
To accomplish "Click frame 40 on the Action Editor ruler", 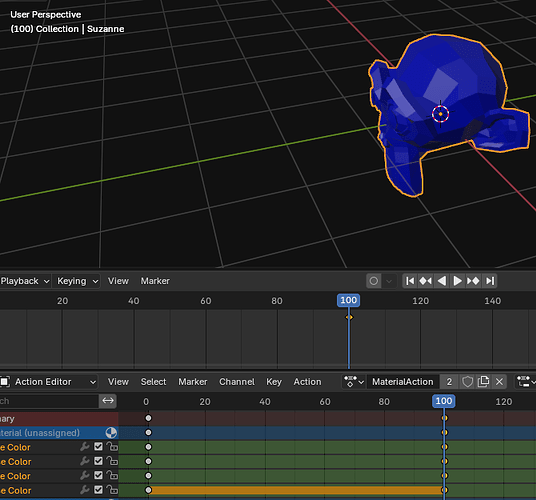I will [265, 402].
